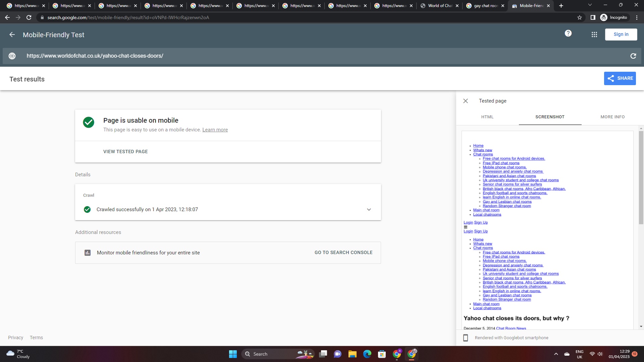Open the MORE INFO tab

pos(612,117)
